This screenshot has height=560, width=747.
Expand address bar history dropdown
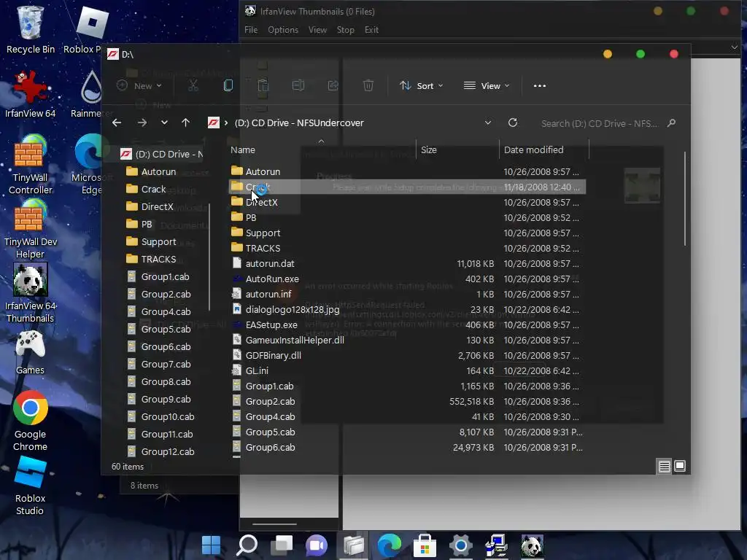(x=488, y=122)
